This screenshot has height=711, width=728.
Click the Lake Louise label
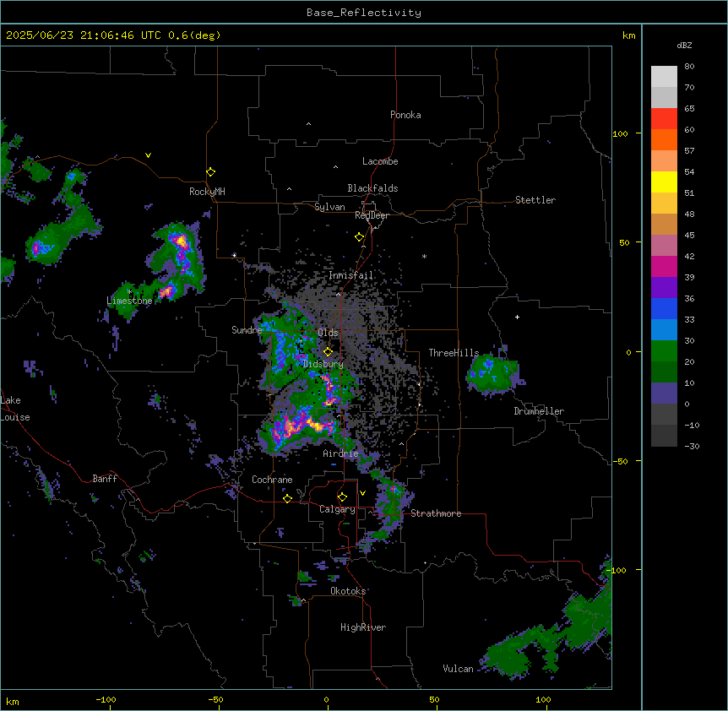tap(15, 409)
